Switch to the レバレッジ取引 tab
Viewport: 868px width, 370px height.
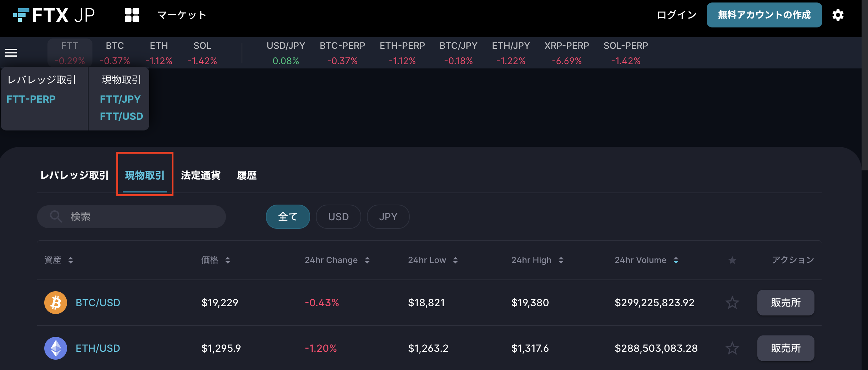click(74, 175)
